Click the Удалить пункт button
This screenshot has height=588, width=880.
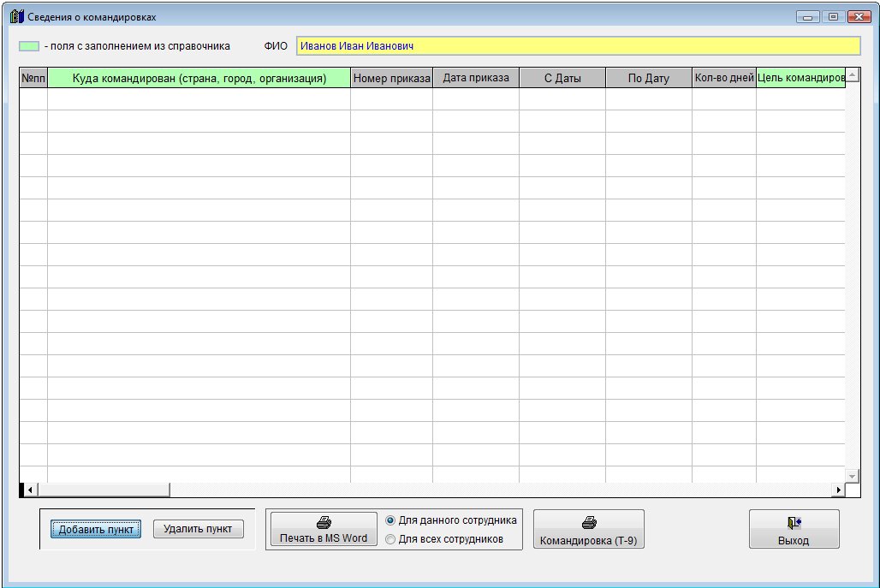[198, 529]
